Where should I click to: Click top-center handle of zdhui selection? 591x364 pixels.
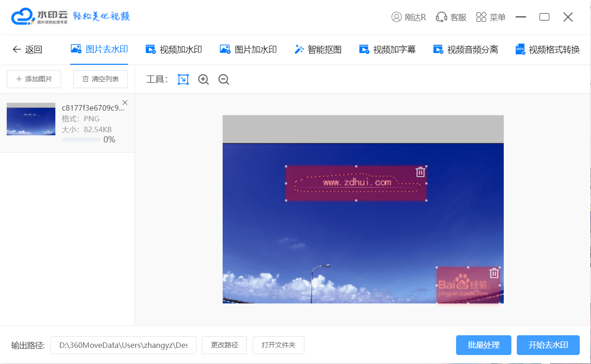coord(356,166)
